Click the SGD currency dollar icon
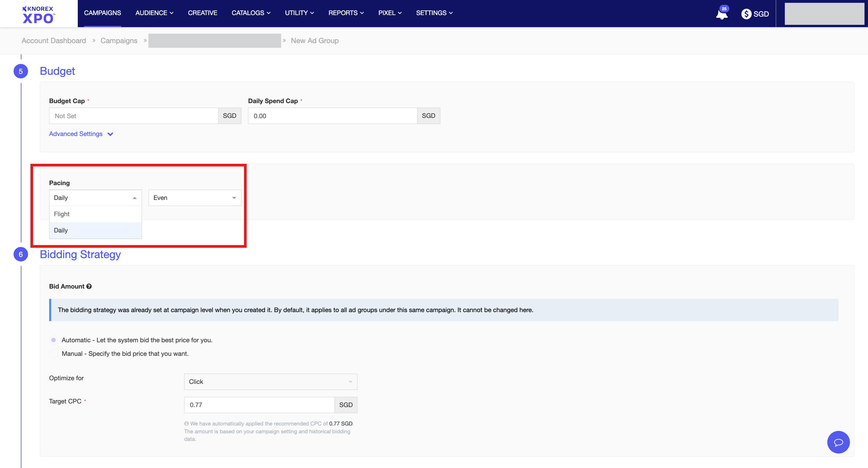This screenshot has width=868, height=468. 747,14
